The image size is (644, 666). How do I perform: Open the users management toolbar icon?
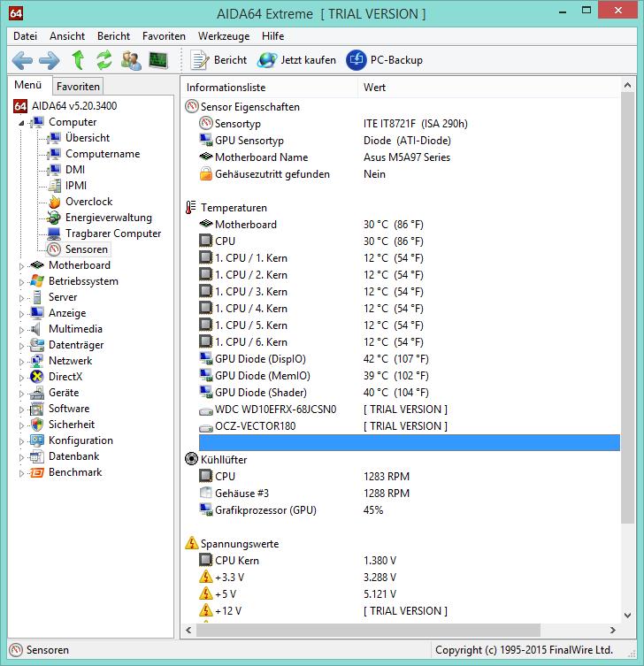point(131,60)
